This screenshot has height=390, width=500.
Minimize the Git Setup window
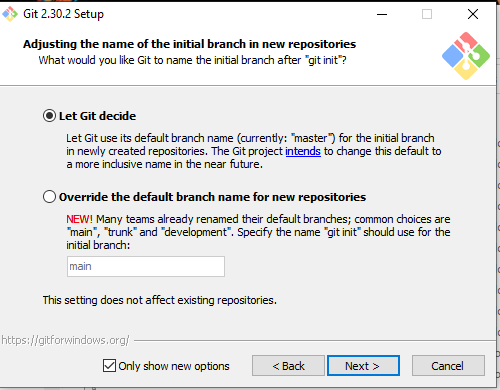(382, 14)
